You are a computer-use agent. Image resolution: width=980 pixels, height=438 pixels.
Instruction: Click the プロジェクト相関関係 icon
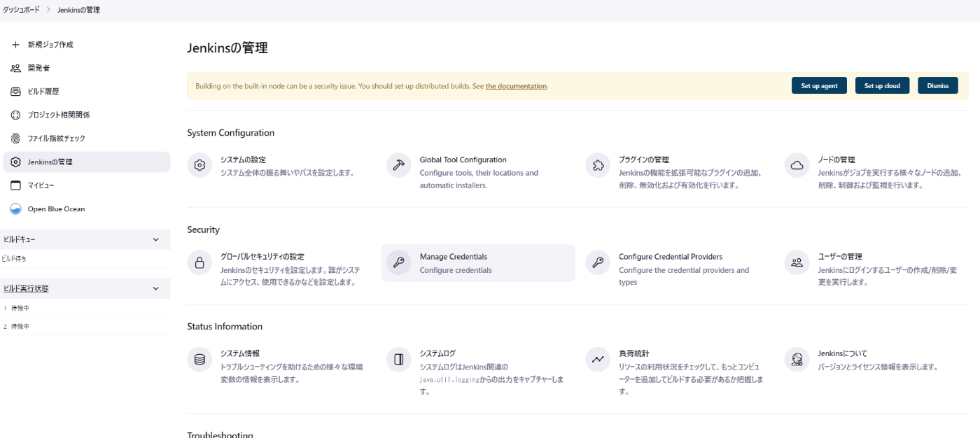click(15, 115)
